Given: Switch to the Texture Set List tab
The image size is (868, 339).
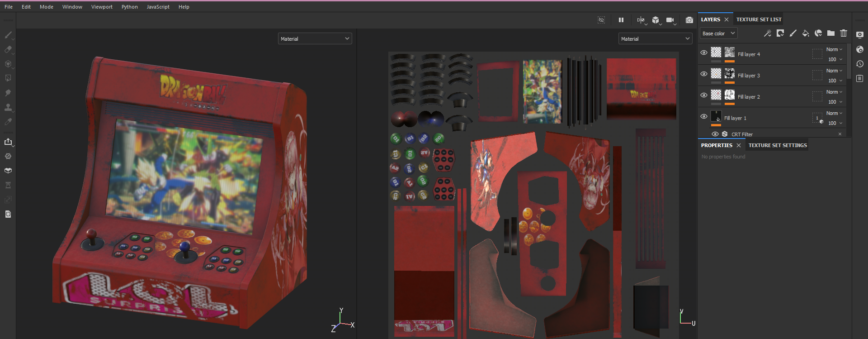Looking at the screenshot, I should pos(759,19).
